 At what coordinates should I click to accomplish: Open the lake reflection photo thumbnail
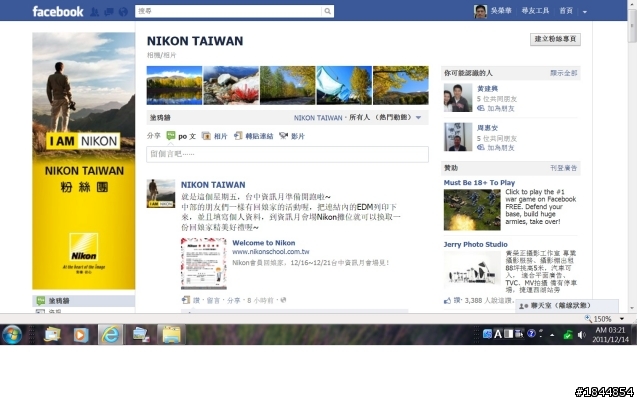(x=174, y=85)
